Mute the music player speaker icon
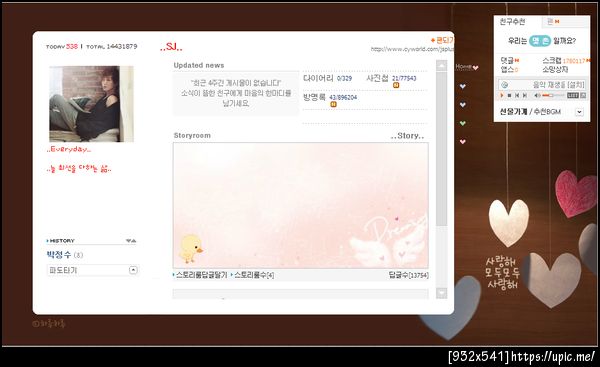Image resolution: width=600 pixels, height=367 pixels. tap(537, 95)
